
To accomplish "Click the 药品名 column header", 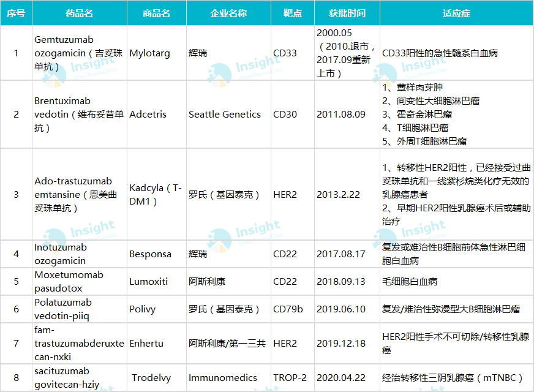I will (80, 13).
